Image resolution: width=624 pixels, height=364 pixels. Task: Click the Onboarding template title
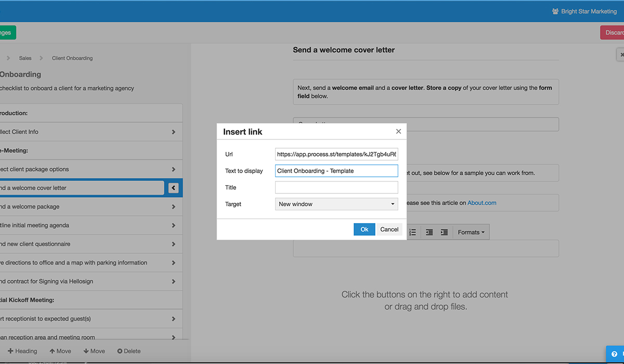[x=21, y=74]
